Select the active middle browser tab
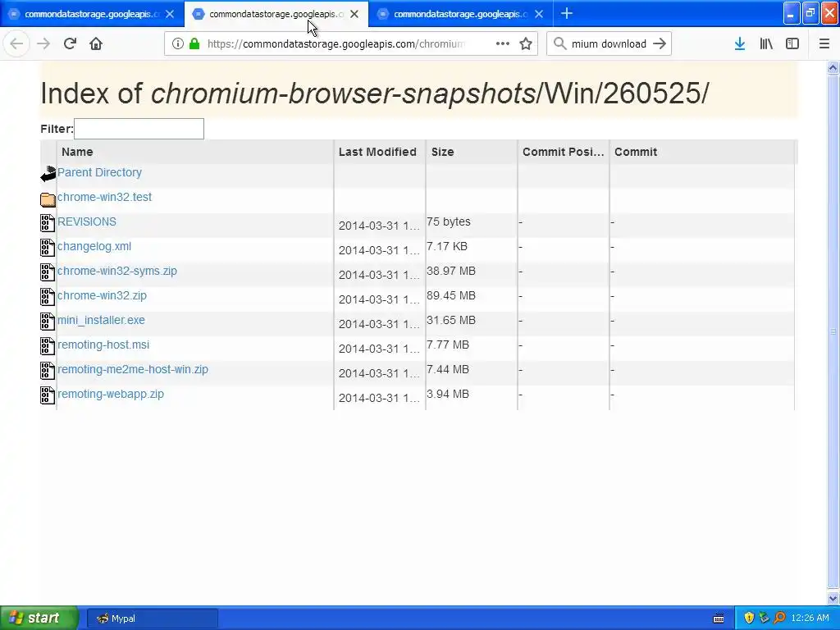The width and height of the screenshot is (840, 630). point(276,14)
